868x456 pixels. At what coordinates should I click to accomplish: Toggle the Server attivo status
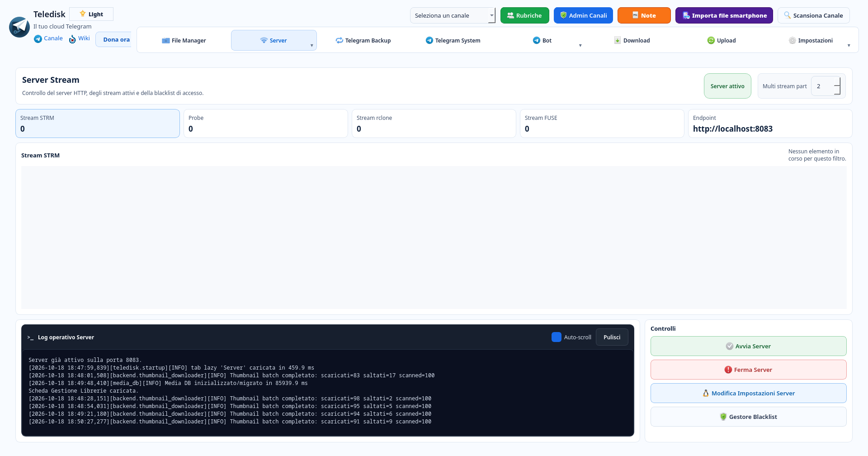coord(727,86)
